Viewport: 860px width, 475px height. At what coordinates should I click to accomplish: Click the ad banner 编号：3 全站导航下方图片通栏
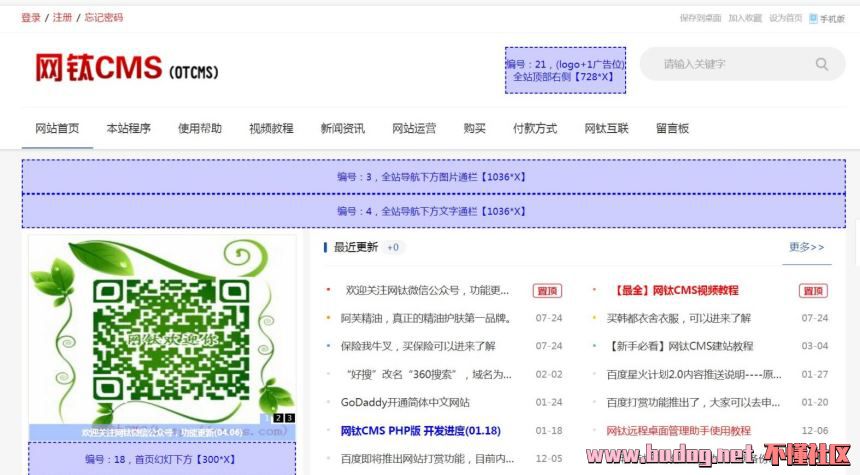[433, 177]
